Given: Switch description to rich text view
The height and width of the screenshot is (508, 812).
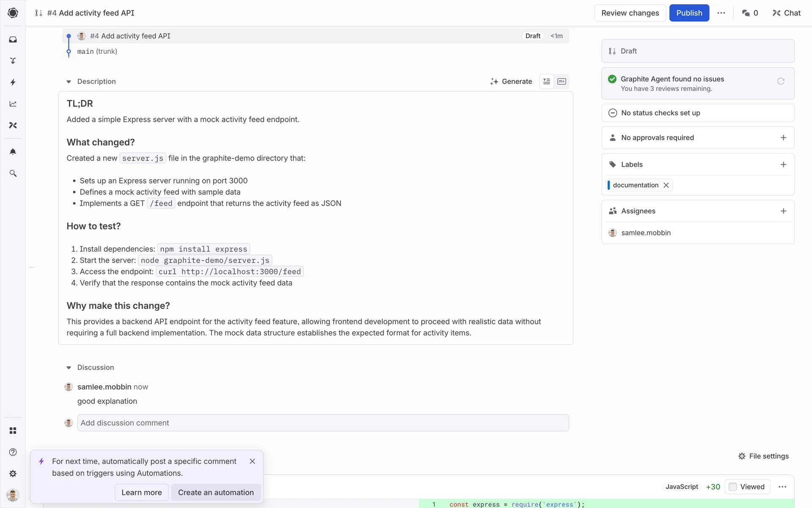Looking at the screenshot, I should [546, 81].
